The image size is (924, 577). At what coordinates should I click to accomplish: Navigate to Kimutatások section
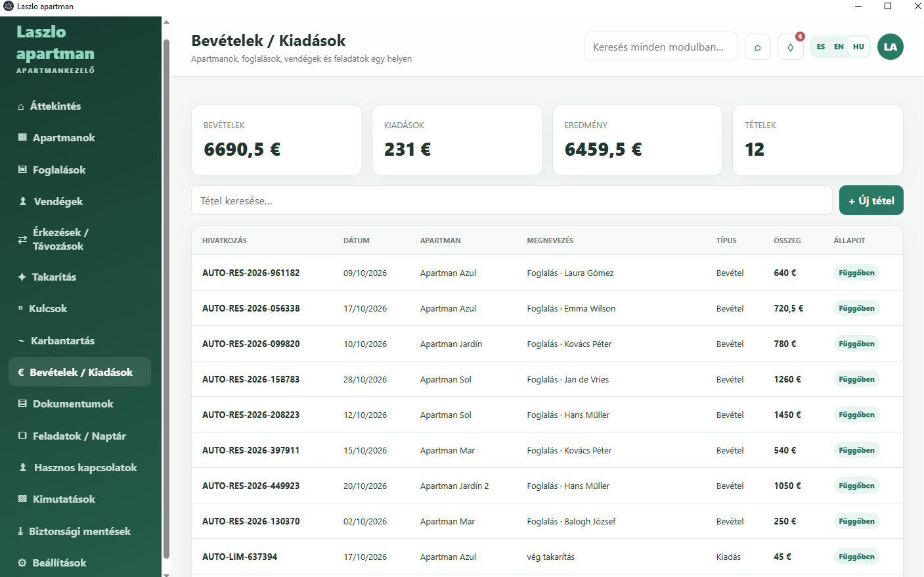[x=79, y=499]
